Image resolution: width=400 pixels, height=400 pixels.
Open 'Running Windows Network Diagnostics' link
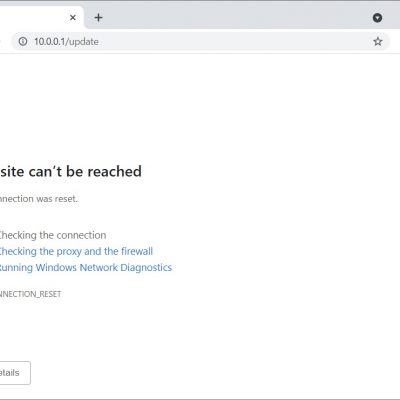[85, 268]
